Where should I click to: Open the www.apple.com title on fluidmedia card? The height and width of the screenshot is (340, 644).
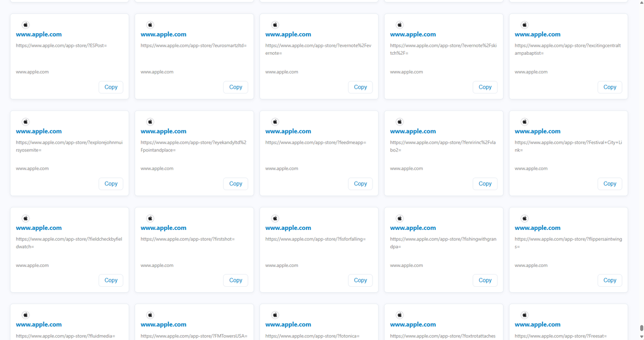tap(39, 324)
